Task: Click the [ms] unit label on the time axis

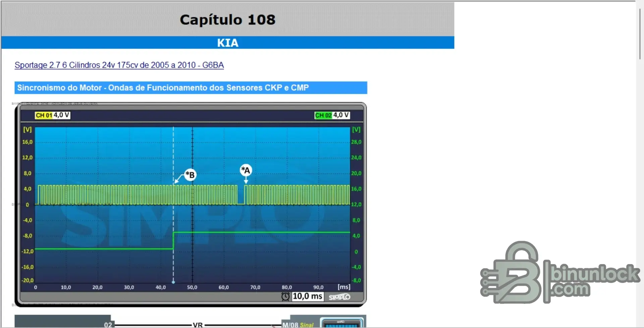Action: (x=344, y=287)
